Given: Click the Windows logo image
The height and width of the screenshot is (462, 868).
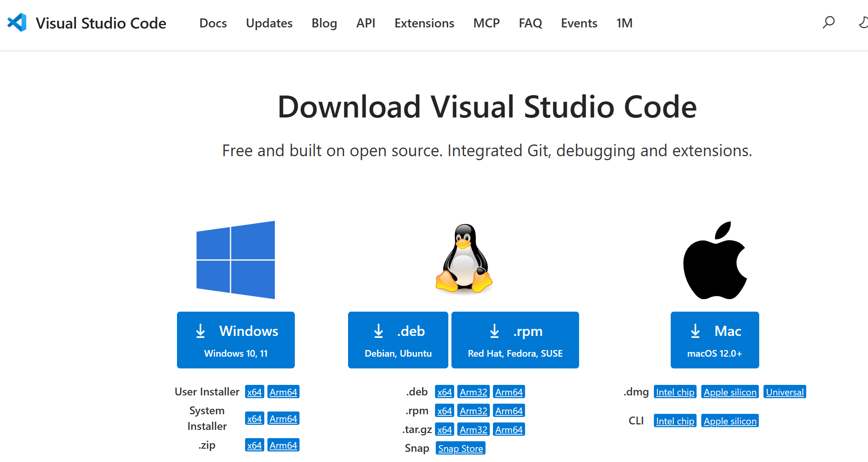Looking at the screenshot, I should [236, 260].
